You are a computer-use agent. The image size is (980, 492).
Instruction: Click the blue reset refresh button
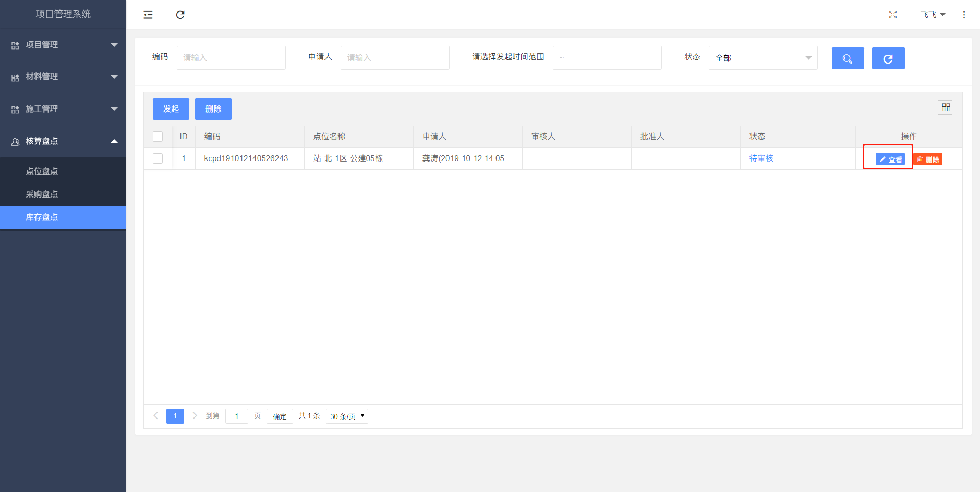click(x=888, y=58)
